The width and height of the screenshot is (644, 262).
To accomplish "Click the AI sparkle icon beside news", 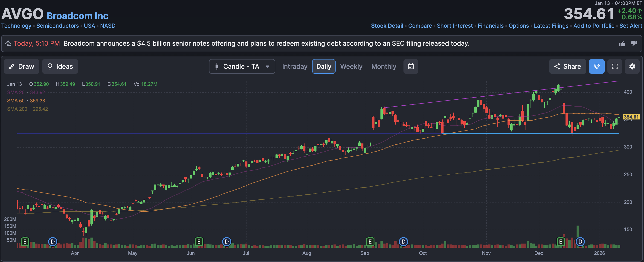I will point(8,44).
